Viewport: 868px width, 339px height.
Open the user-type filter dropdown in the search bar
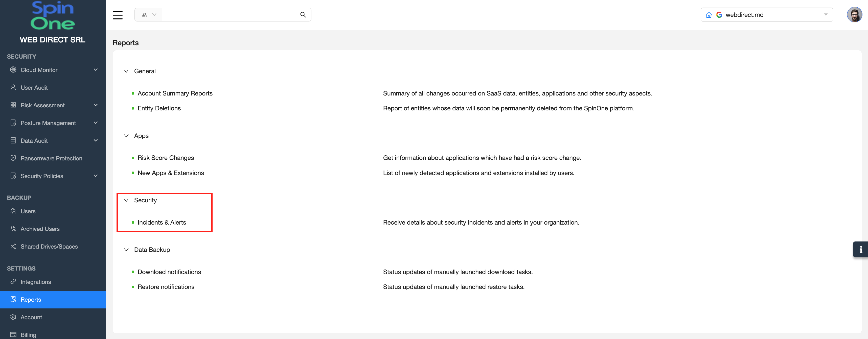pos(149,15)
